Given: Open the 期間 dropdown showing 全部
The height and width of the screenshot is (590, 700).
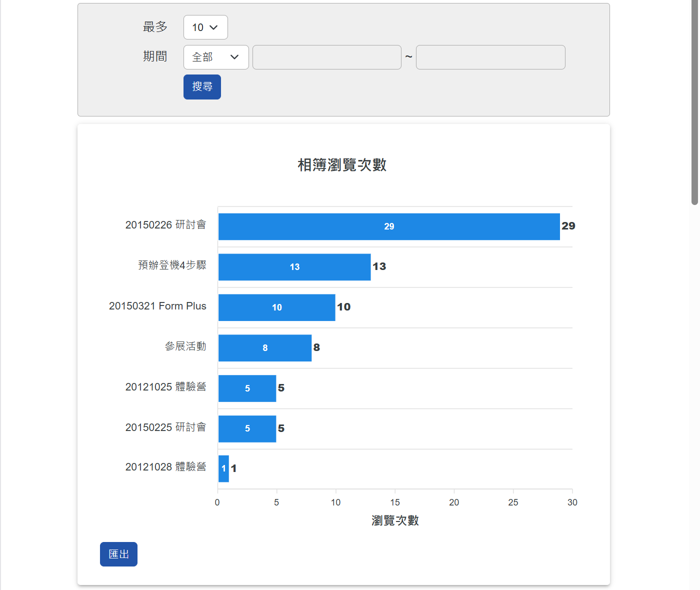Looking at the screenshot, I should 216,57.
